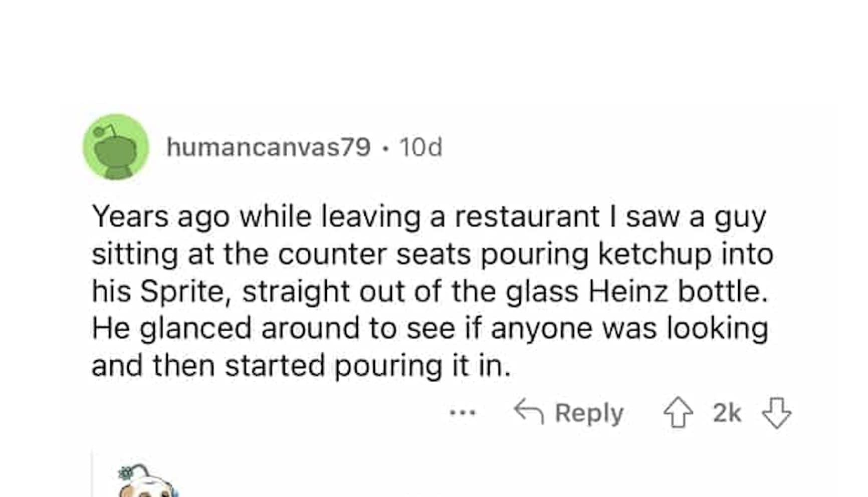Click the curved Reply arrow icon
This screenshot has width=868, height=497.
coord(529,412)
